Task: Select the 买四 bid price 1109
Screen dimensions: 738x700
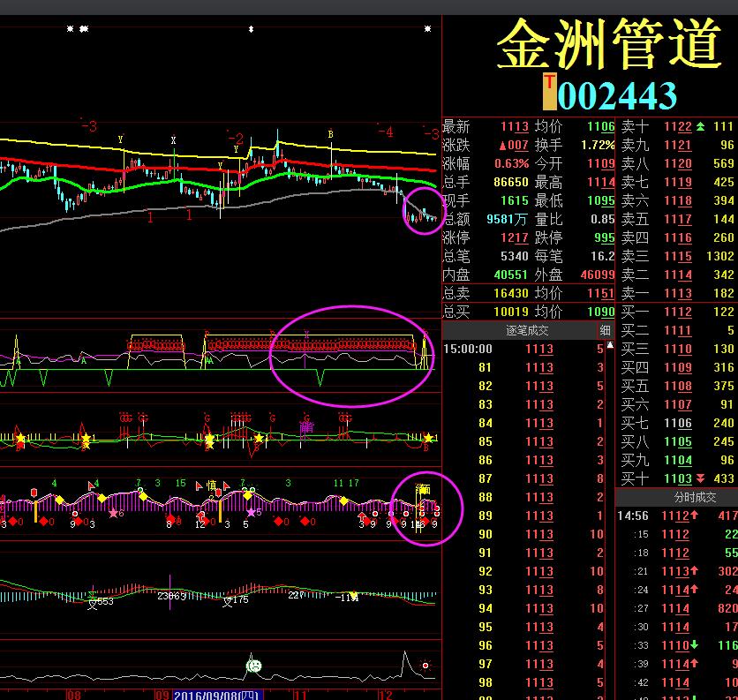Action: pyautogui.click(x=678, y=367)
